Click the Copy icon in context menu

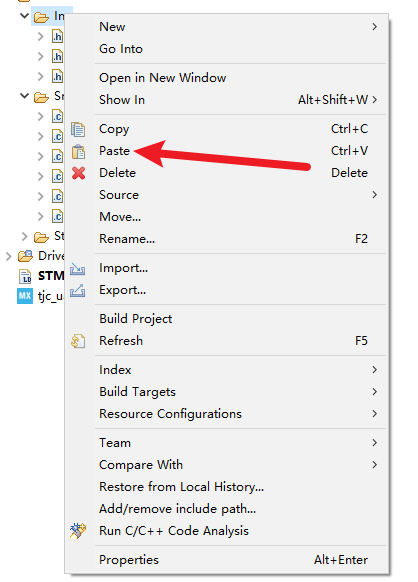tap(78, 129)
